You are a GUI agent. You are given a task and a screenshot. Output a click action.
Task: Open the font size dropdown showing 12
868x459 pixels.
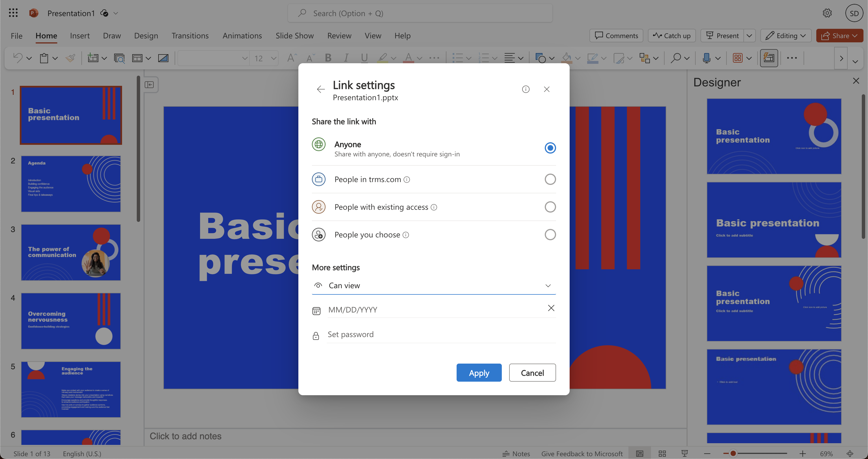click(274, 58)
